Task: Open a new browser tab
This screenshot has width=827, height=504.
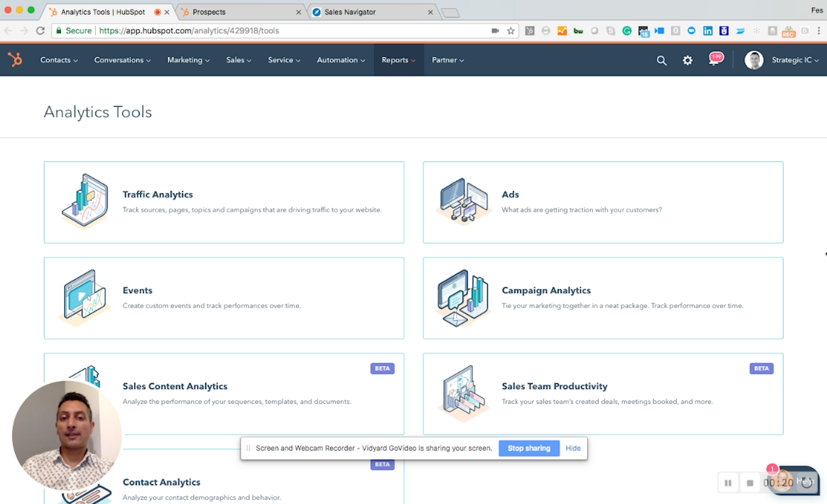Action: point(450,13)
